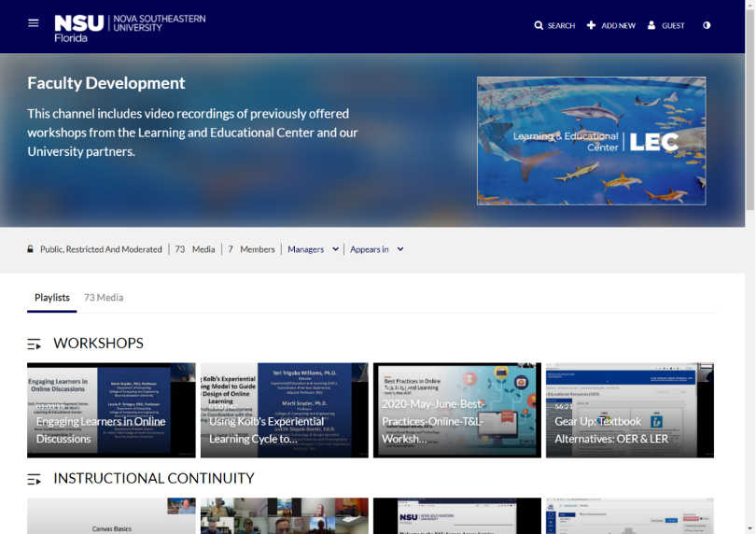Click the Guest user icon
The height and width of the screenshot is (534, 756).
point(651,25)
